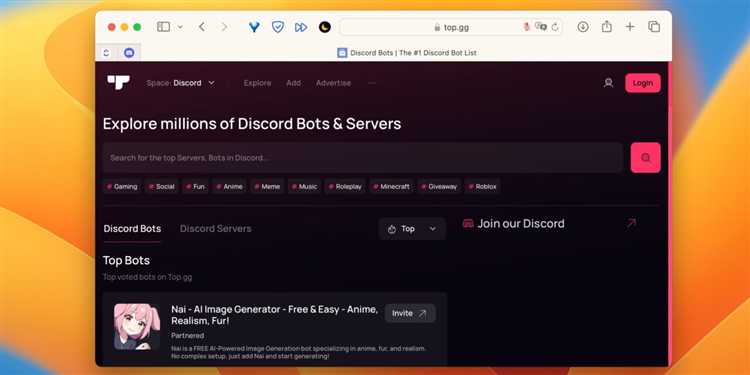The width and height of the screenshot is (750, 375).
Task: Open the Add menu item
Action: tap(293, 83)
